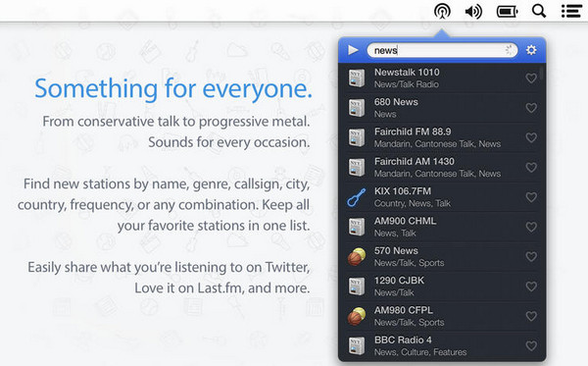Open settings gear in radio popup
588x366 pixels.
pos(531,50)
